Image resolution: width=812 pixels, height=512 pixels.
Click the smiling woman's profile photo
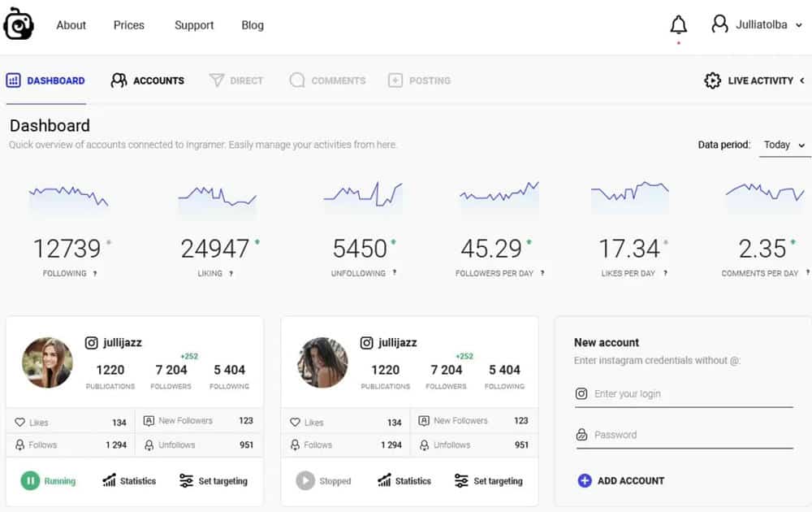47,362
